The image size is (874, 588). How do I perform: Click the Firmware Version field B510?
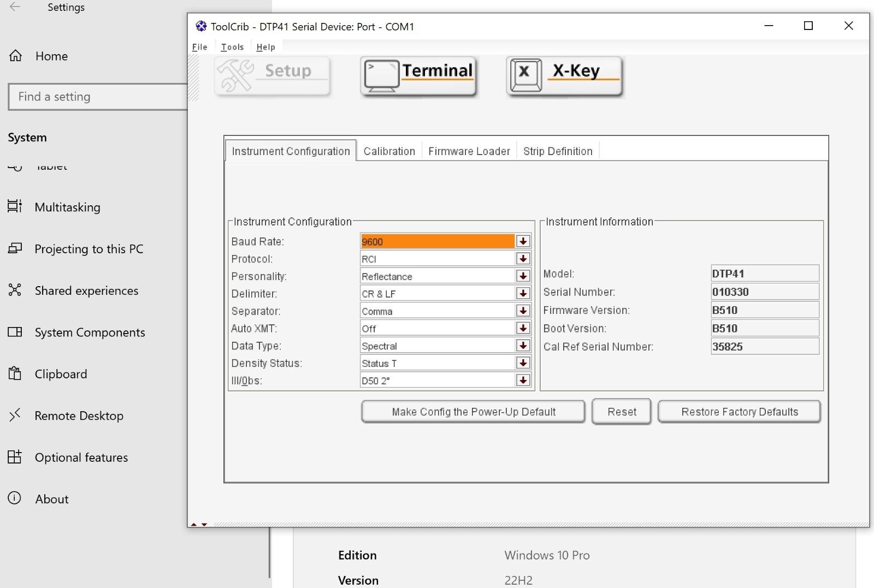tap(765, 310)
